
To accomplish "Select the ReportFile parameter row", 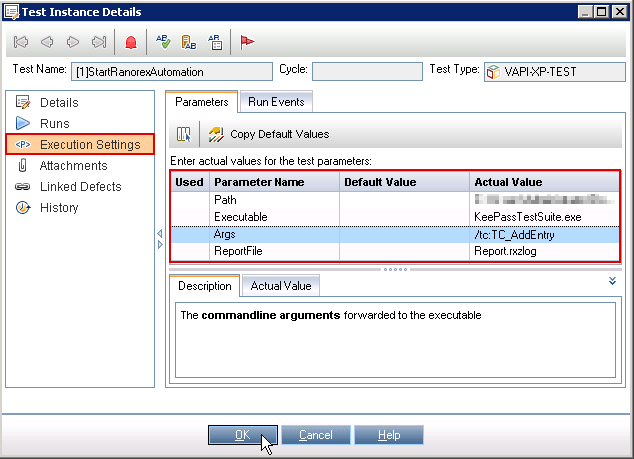I will click(395, 251).
